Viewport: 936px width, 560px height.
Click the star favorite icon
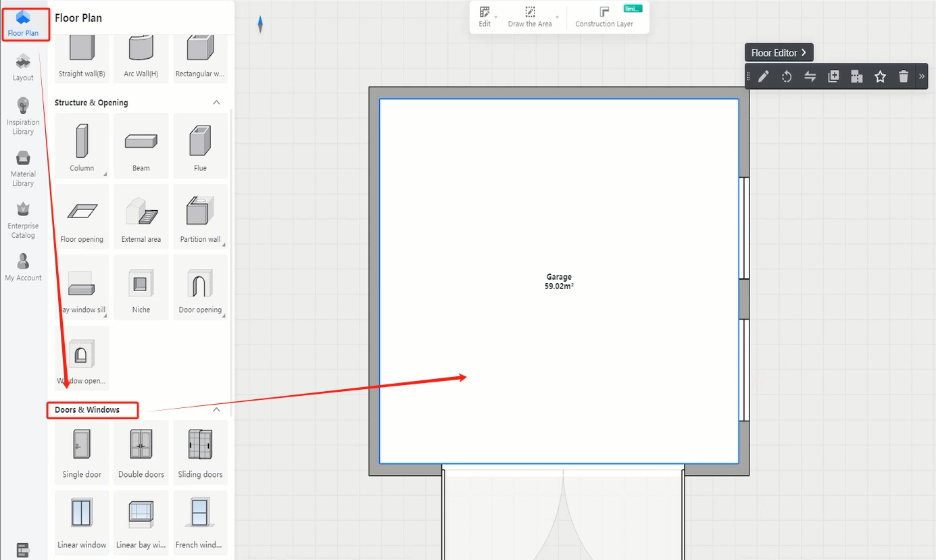point(880,76)
